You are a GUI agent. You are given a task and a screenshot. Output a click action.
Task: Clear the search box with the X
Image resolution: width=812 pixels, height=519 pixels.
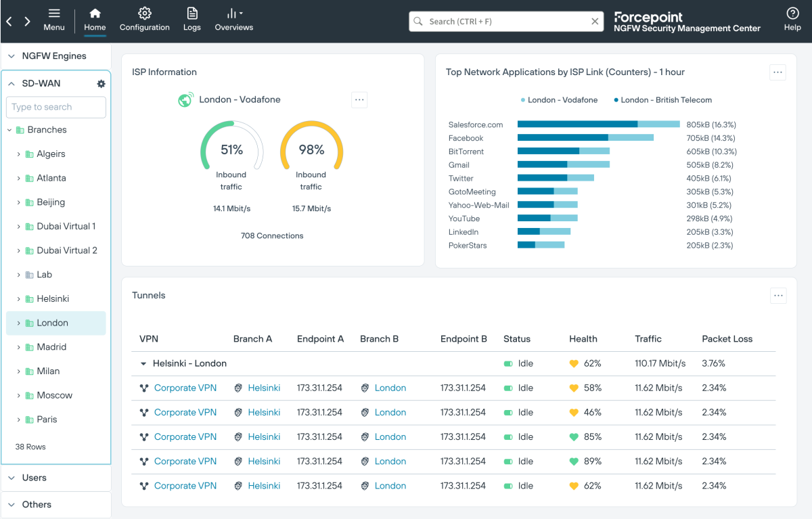[x=595, y=22]
